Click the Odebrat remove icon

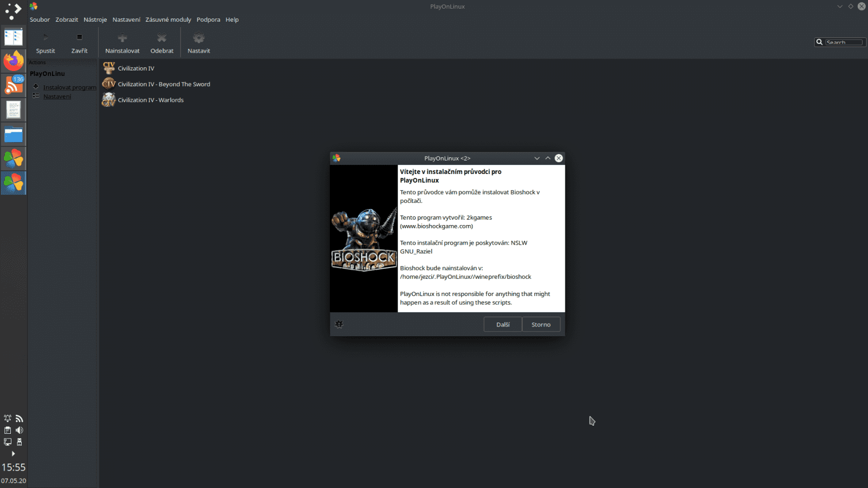click(162, 37)
